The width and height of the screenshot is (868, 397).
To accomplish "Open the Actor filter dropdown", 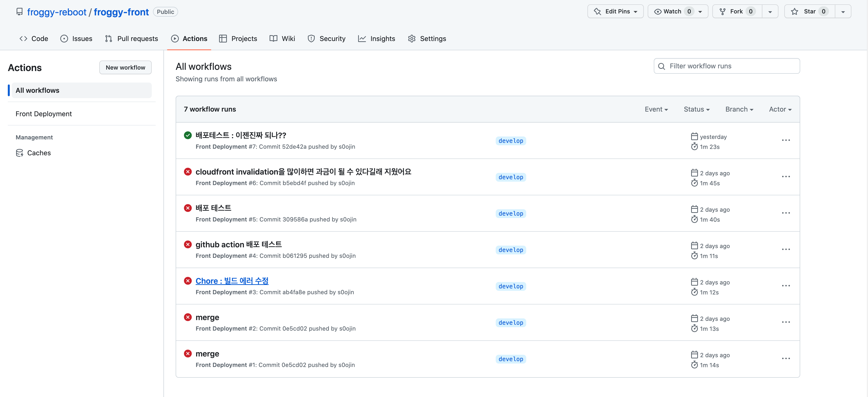I will tap(780, 109).
